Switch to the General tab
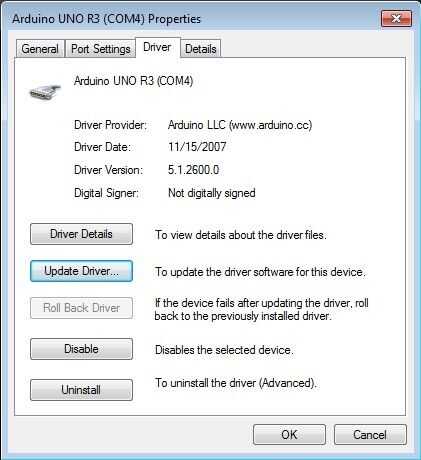Screen dimensions: 421x460 pyautogui.click(x=40, y=49)
